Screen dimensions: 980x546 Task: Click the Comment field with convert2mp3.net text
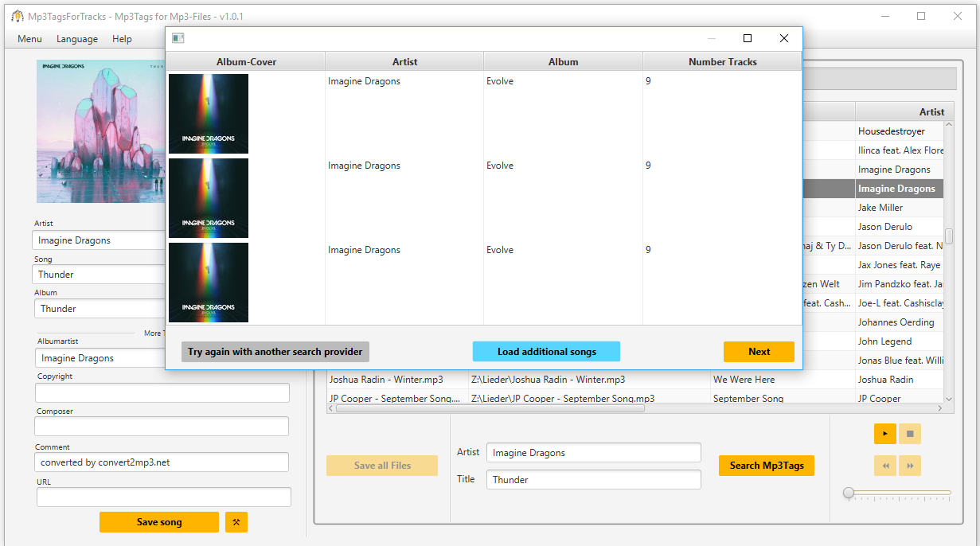pyautogui.click(x=162, y=462)
